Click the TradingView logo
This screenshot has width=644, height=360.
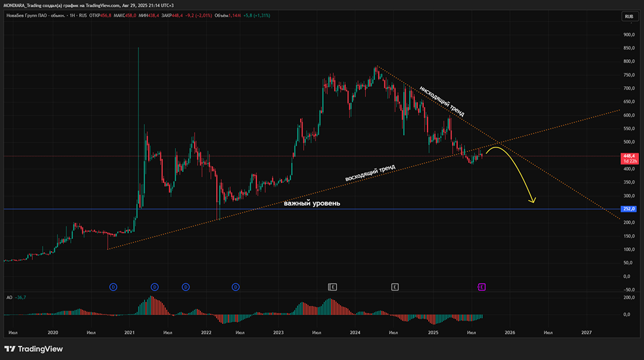33,349
